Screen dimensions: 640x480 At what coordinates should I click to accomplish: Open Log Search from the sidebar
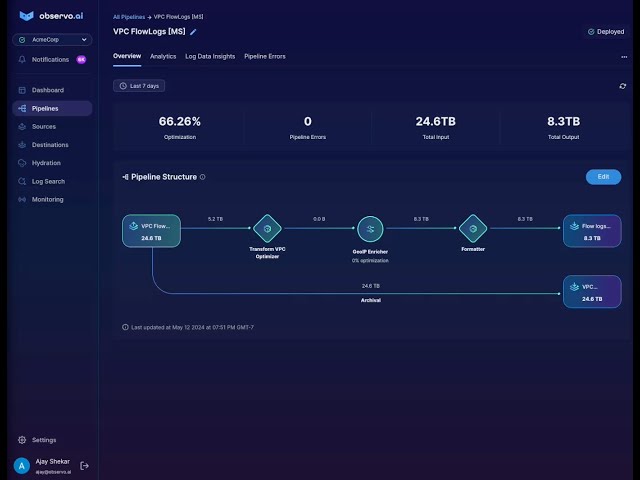pos(52,181)
